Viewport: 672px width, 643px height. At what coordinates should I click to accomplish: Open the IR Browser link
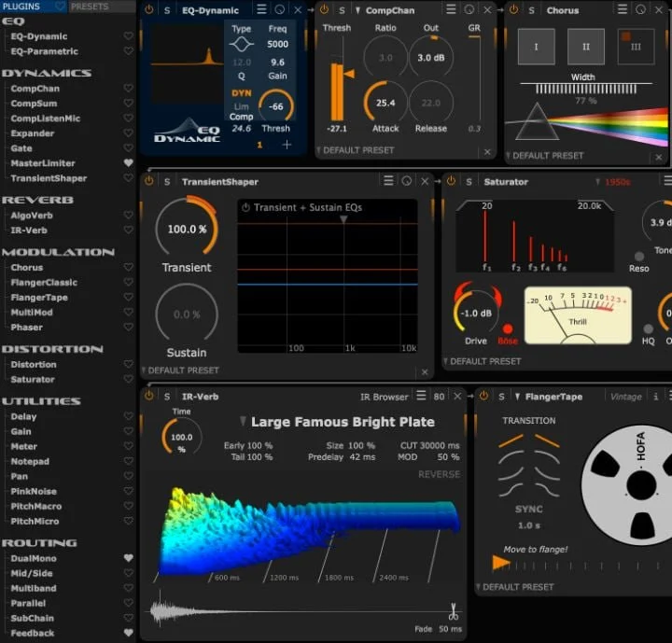point(384,397)
